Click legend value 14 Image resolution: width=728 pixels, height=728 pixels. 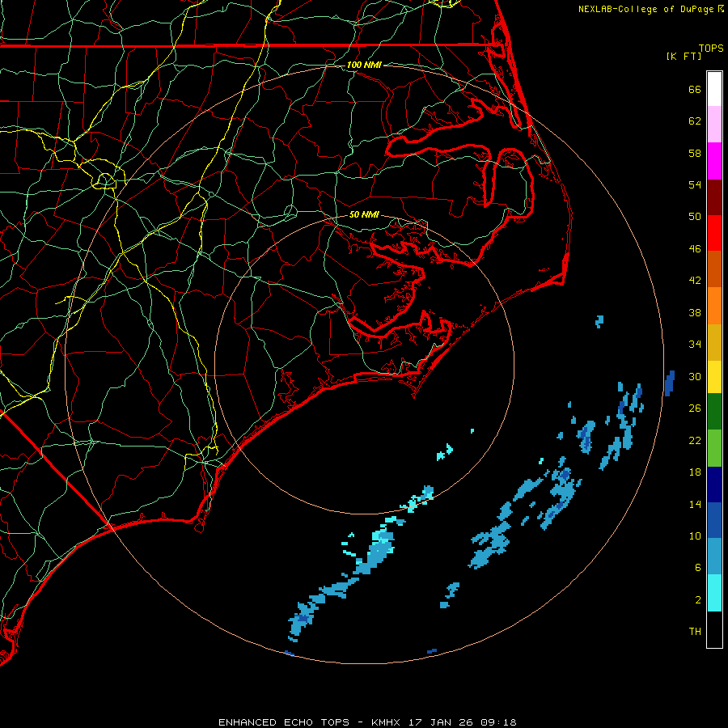pyautogui.click(x=695, y=504)
